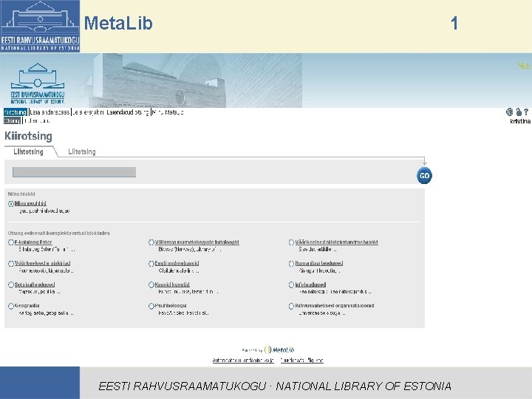Viewport: 532px width, 399px height.
Task: Select the E-kataloog Ester radio button
Action: click(x=11, y=242)
